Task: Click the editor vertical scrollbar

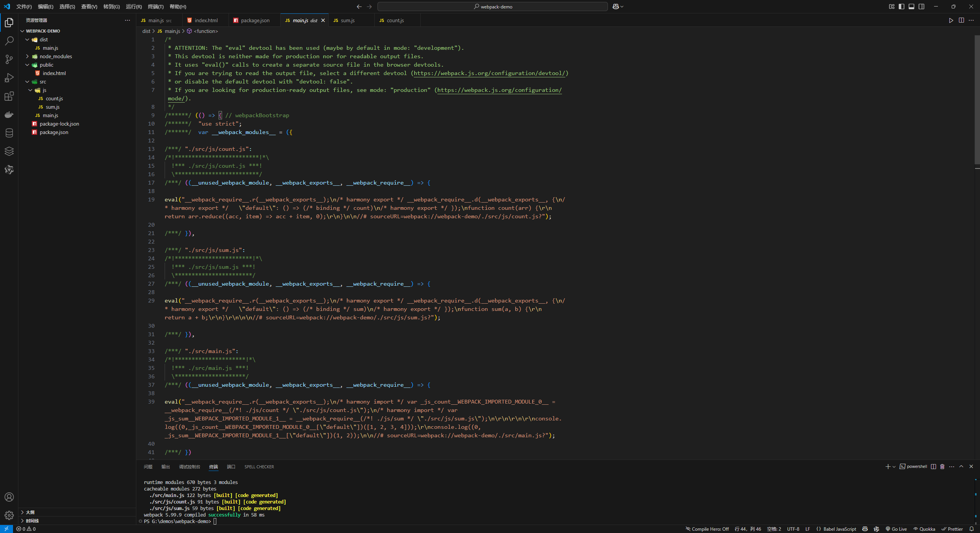Action: click(977, 100)
